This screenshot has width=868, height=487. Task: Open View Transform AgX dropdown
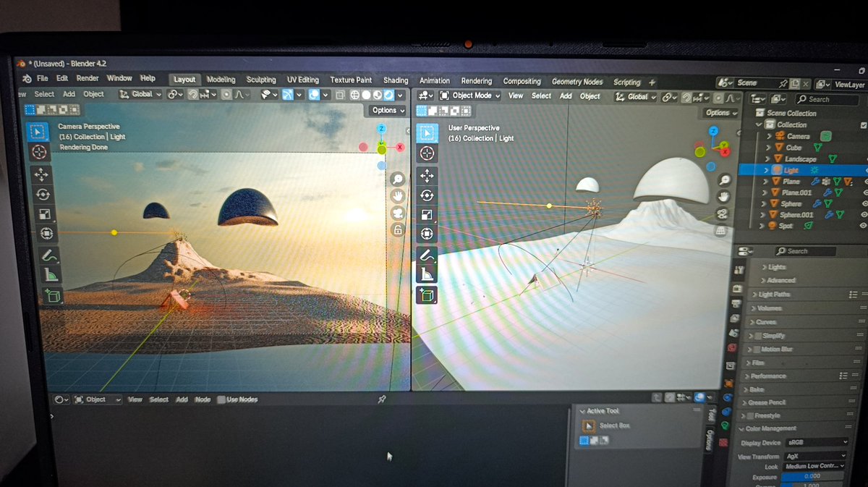814,456
